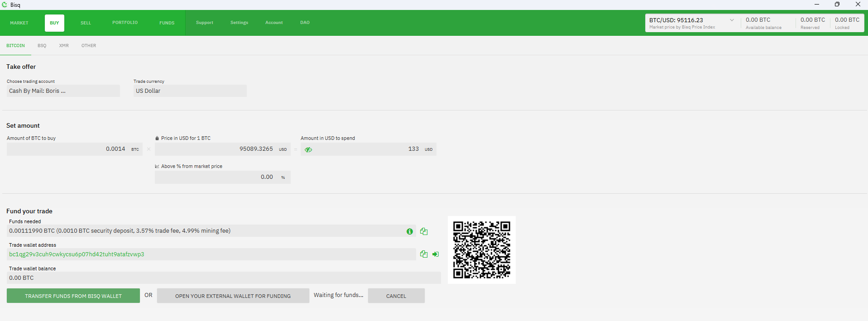Copy the funds needed amount
The height and width of the screenshot is (321, 868).
coord(424,231)
